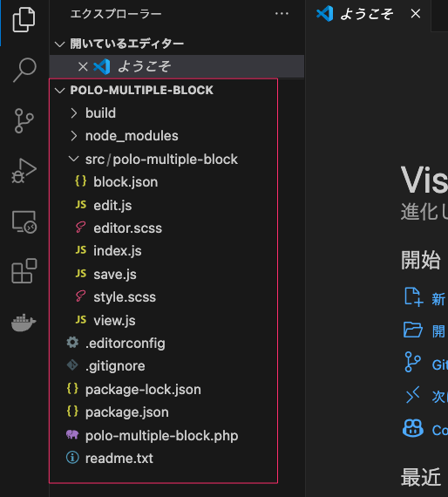Click the open folder icon on Welcome page

pyautogui.click(x=413, y=330)
